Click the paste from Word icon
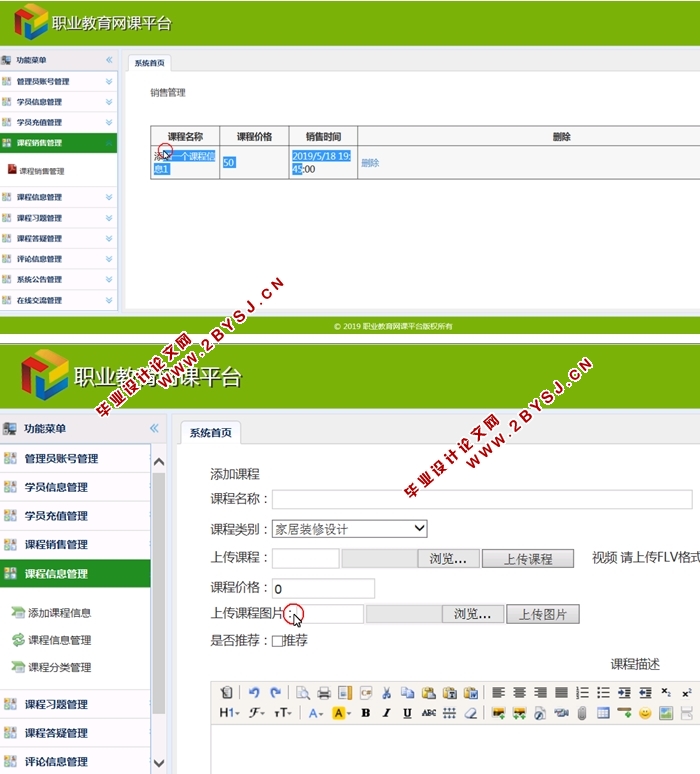The height and width of the screenshot is (774, 700). (x=471, y=693)
